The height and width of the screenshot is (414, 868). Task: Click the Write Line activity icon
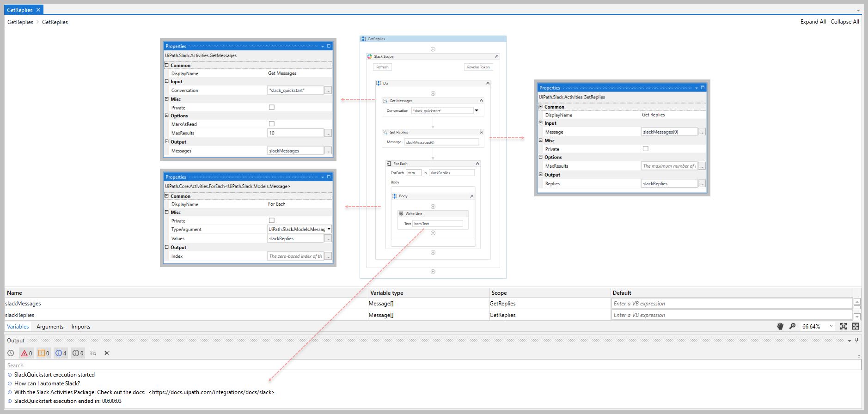[x=401, y=213]
